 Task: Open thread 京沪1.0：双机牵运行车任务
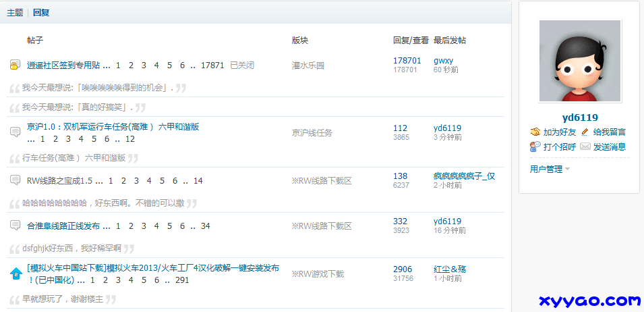pyautogui.click(x=113, y=126)
